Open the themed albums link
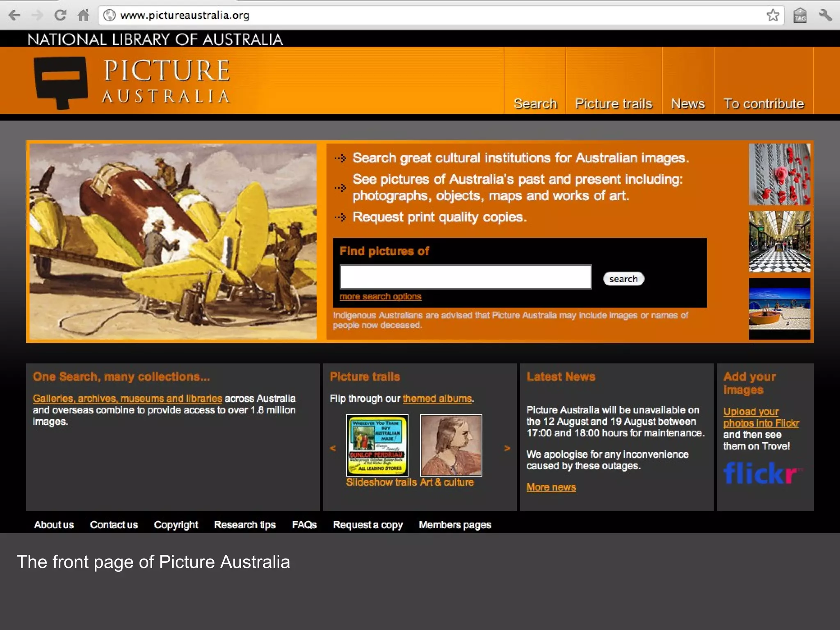The height and width of the screenshot is (630, 840). point(437,398)
